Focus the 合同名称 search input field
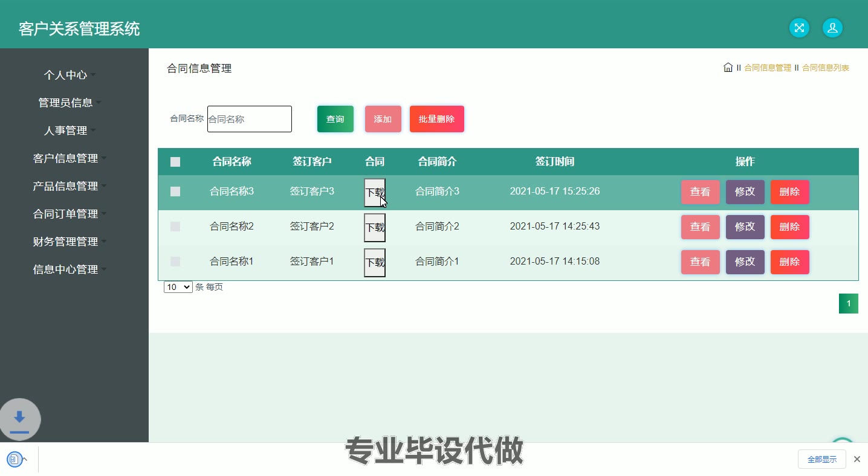The image size is (868, 476). (250, 119)
